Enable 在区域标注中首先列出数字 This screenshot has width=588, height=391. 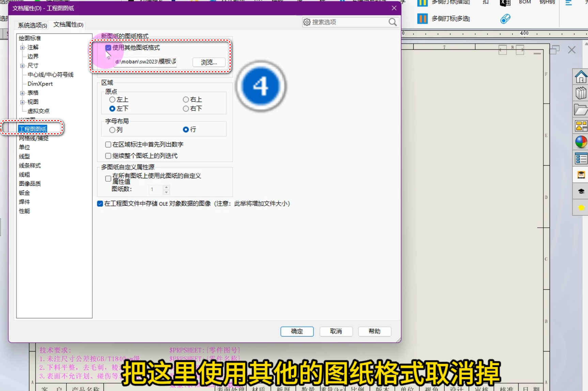(108, 144)
